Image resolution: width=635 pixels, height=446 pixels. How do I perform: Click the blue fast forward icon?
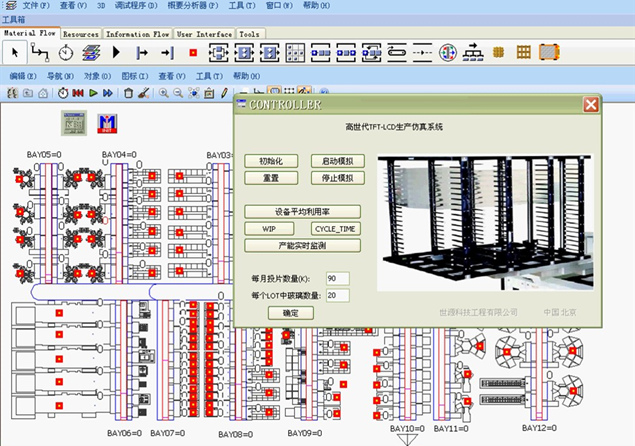(108, 93)
